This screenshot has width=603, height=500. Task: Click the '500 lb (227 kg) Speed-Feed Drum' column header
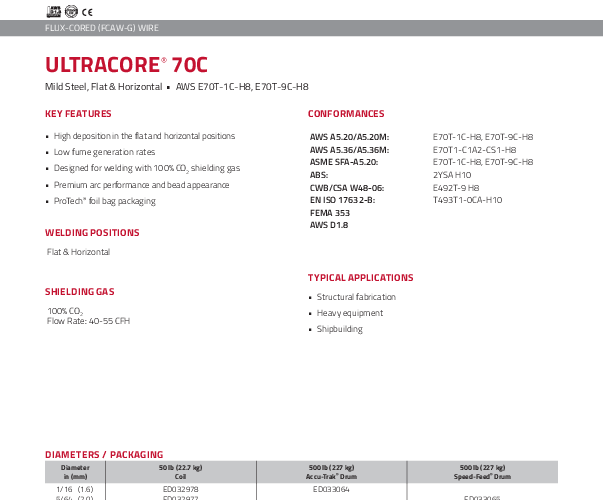482,472
